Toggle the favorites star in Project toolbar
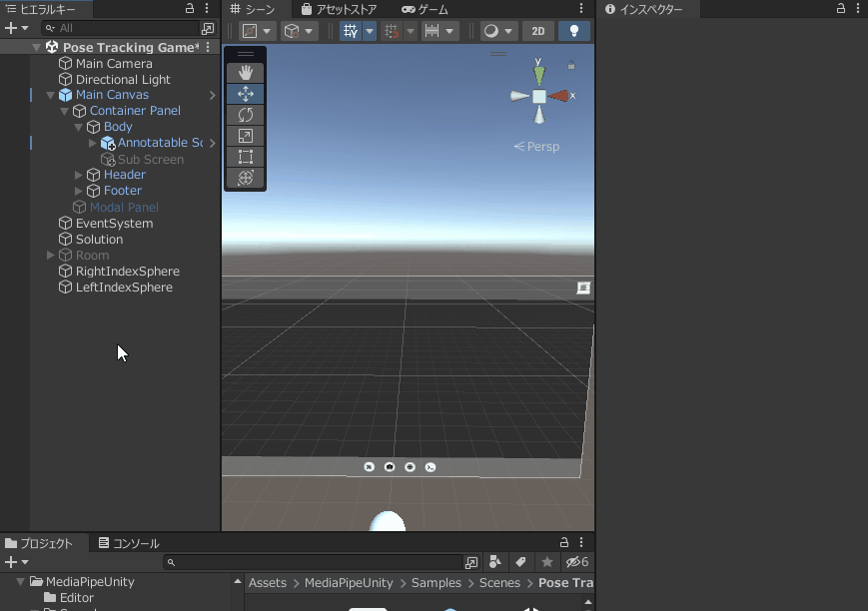The width and height of the screenshot is (868, 611). [x=545, y=562]
